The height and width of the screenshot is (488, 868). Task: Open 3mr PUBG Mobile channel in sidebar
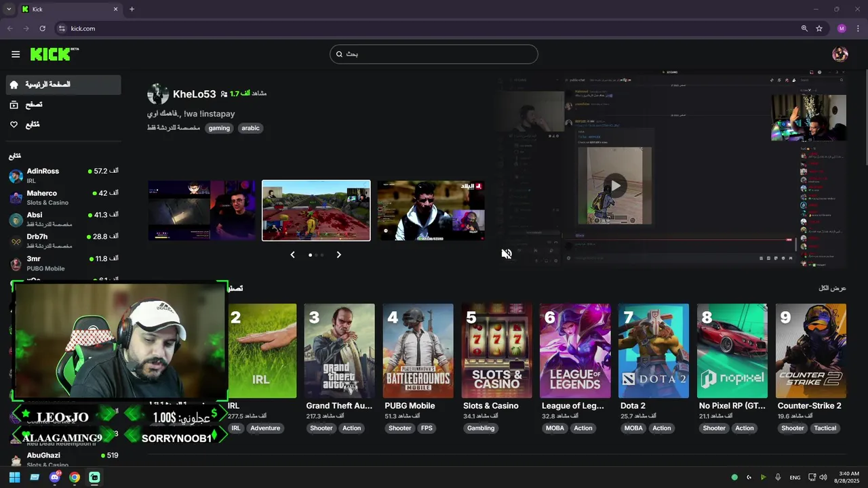click(63, 263)
